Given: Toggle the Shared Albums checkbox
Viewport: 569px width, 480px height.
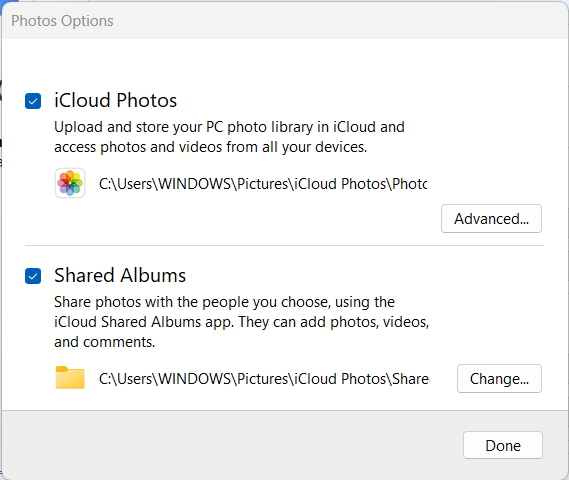Looking at the screenshot, I should tap(33, 276).
